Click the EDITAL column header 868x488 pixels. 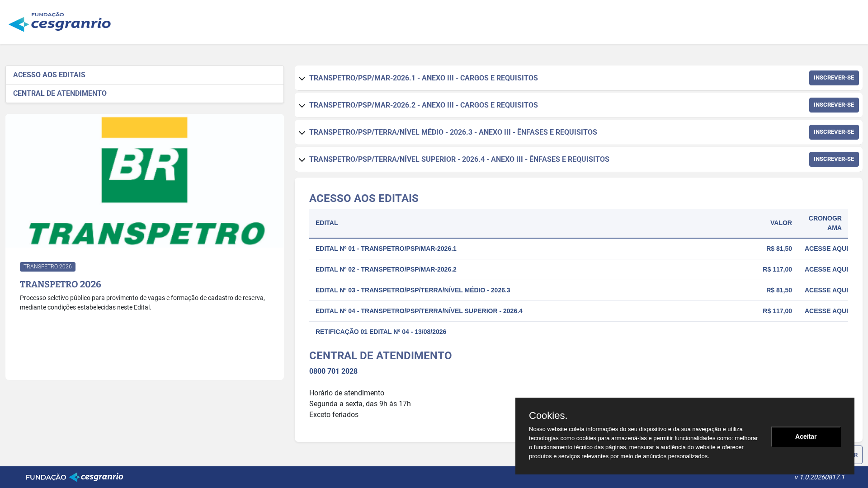point(326,223)
